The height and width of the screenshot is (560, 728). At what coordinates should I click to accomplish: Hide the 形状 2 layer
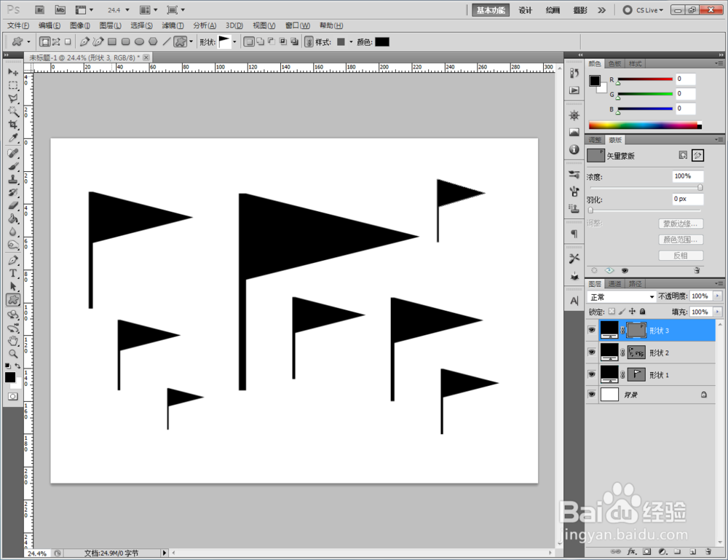(591, 352)
